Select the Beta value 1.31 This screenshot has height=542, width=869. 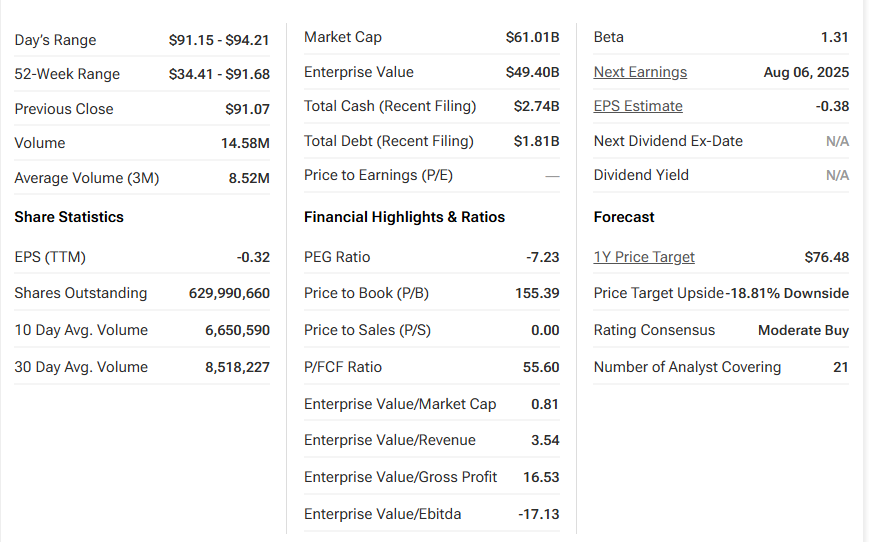834,37
